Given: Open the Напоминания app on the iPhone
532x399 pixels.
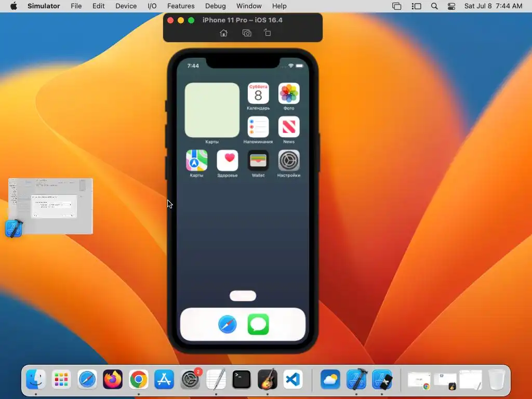Looking at the screenshot, I should 258,127.
